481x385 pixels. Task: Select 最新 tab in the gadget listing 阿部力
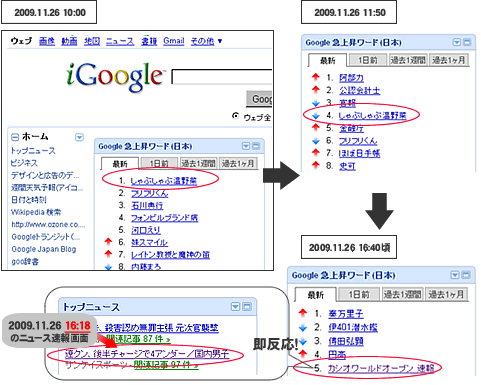pos(328,61)
